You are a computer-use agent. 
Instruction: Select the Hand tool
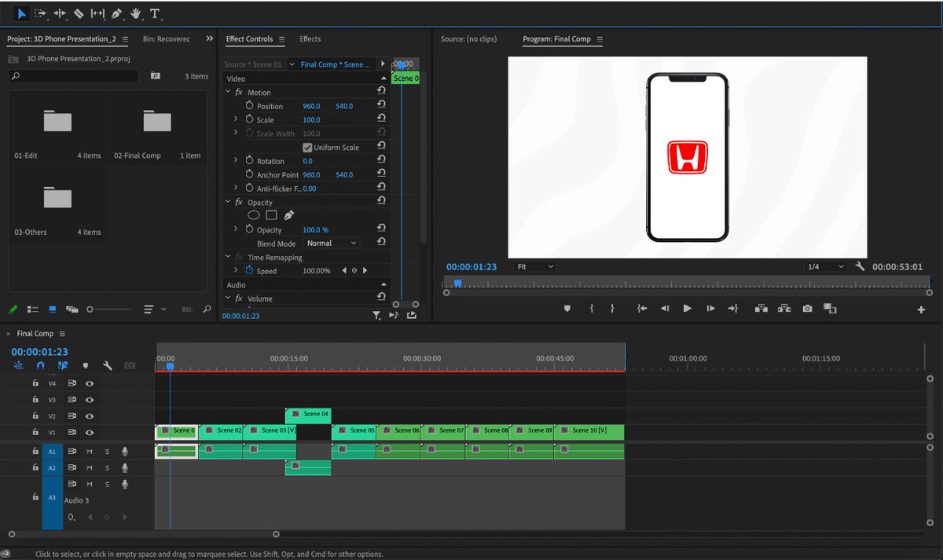pos(136,13)
